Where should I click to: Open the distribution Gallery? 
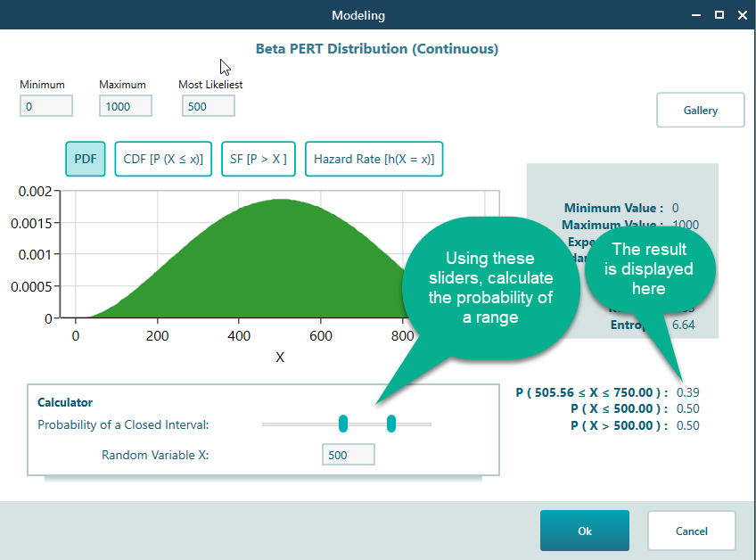coord(700,111)
